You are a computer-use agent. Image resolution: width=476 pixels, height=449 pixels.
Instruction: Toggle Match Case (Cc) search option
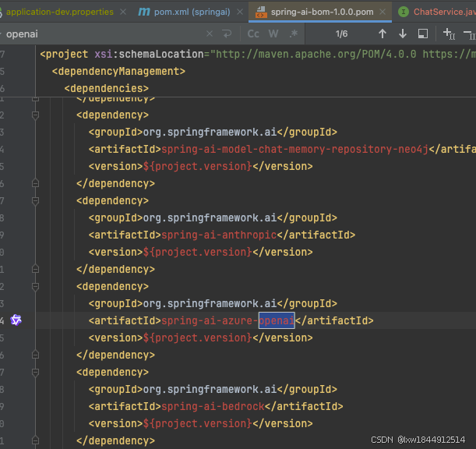pyautogui.click(x=253, y=34)
